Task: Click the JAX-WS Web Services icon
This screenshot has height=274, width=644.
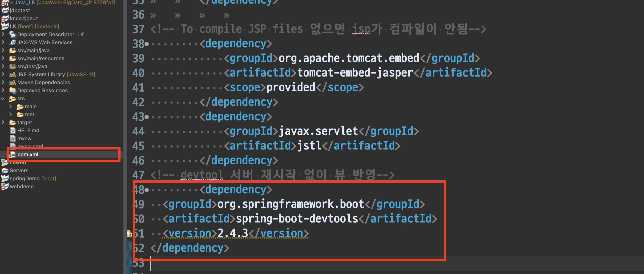Action: (12, 42)
